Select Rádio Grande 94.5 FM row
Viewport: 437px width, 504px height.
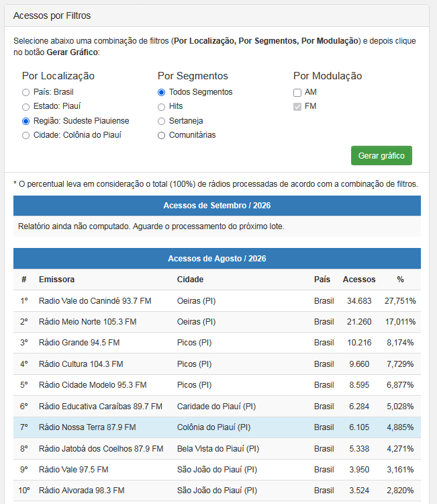coord(217,343)
